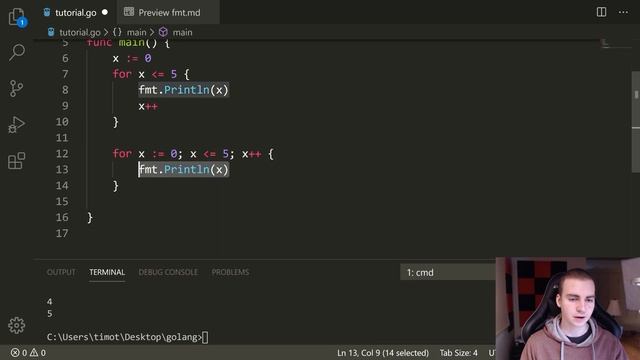The height and width of the screenshot is (360, 640).
Task: Open the Explorer view in activity bar
Action: [17, 17]
